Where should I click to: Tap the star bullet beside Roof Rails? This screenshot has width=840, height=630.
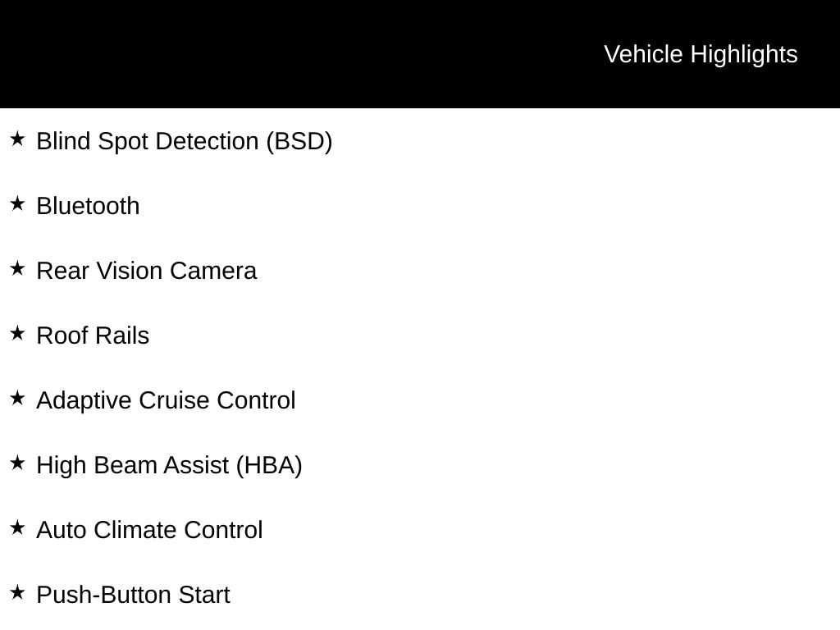point(17,334)
